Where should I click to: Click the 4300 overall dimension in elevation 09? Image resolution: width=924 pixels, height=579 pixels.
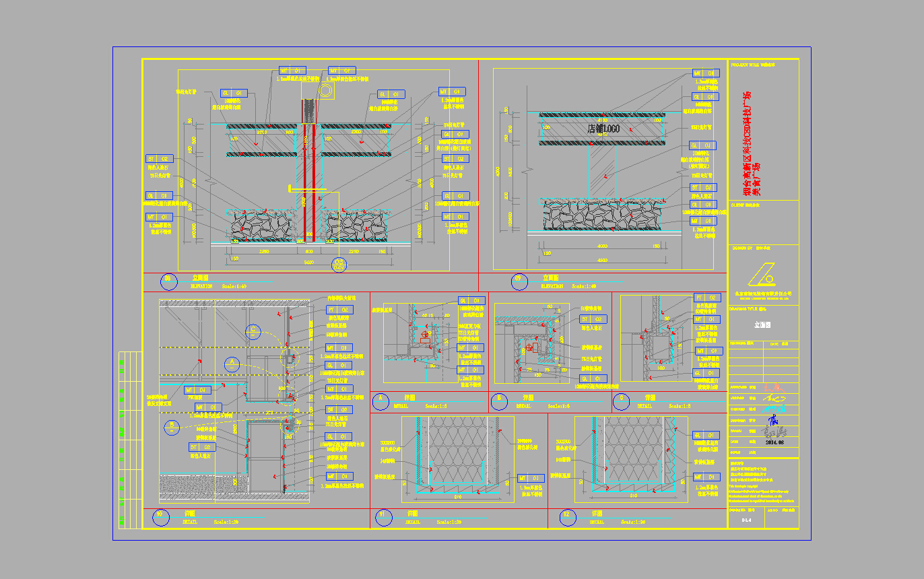point(602,260)
